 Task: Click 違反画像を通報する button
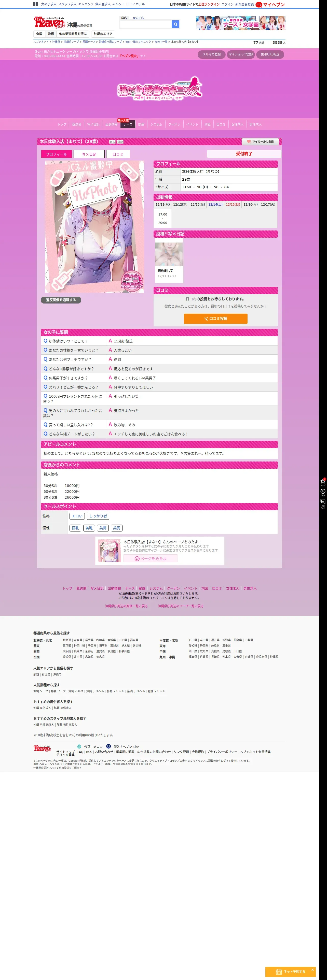point(61,300)
